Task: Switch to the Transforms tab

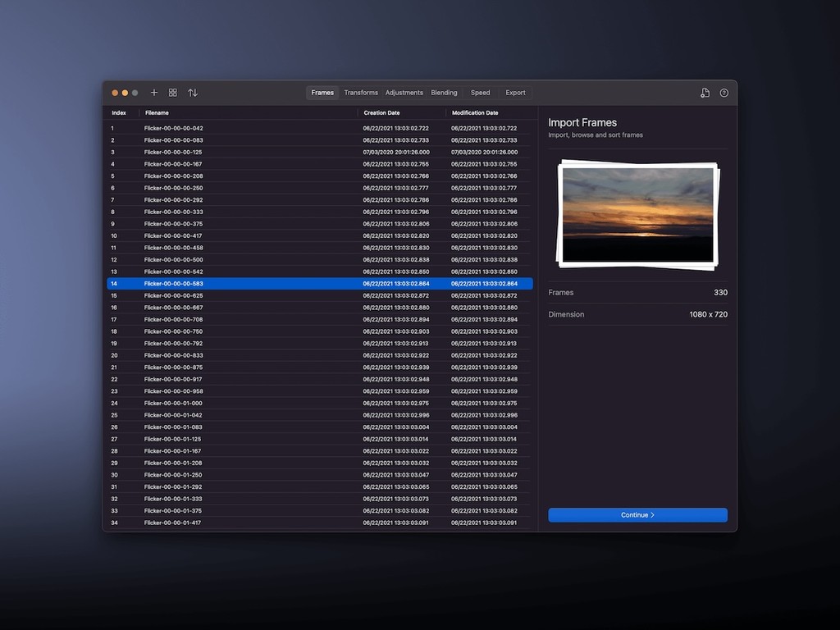Action: coord(361,93)
